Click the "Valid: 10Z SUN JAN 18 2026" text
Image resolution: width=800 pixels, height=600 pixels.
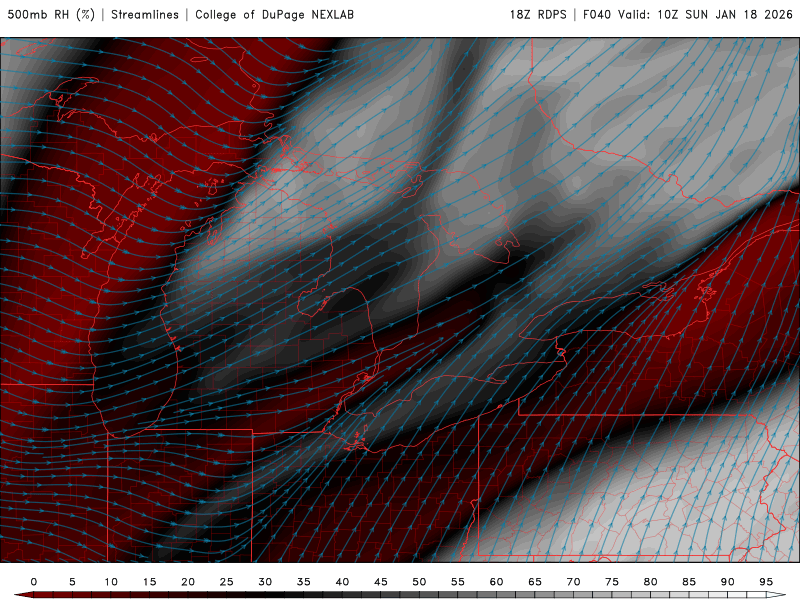tap(706, 14)
